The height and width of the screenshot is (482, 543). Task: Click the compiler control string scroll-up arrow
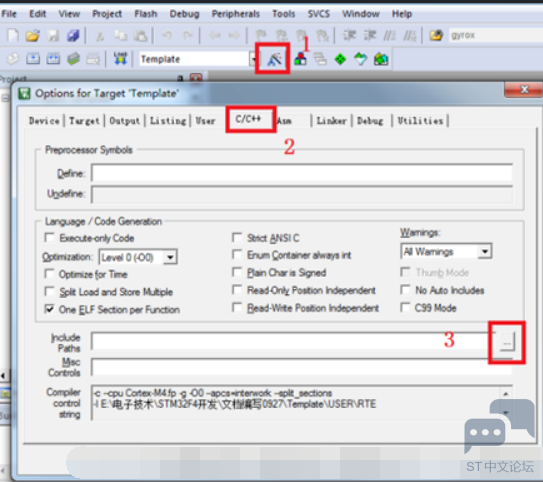pyautogui.click(x=506, y=394)
